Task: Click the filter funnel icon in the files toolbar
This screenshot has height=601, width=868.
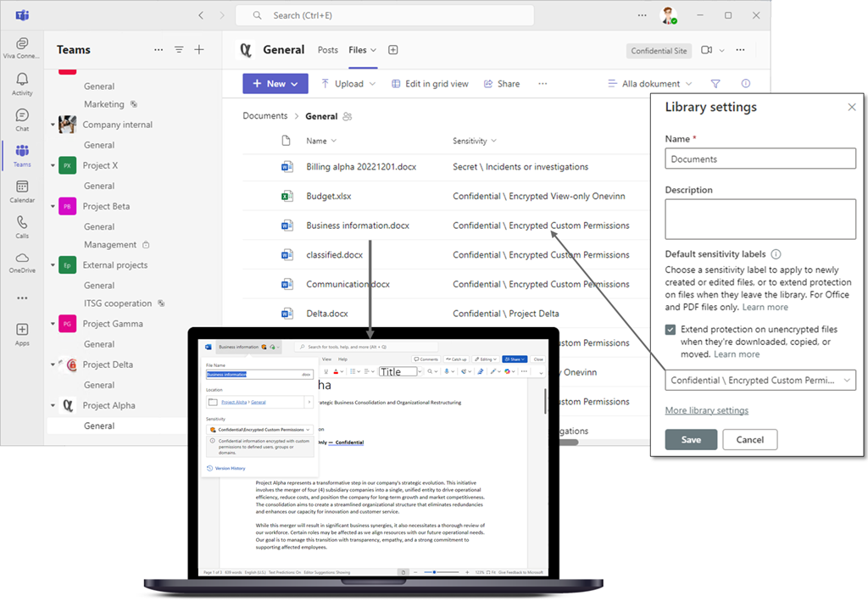Action: click(715, 84)
